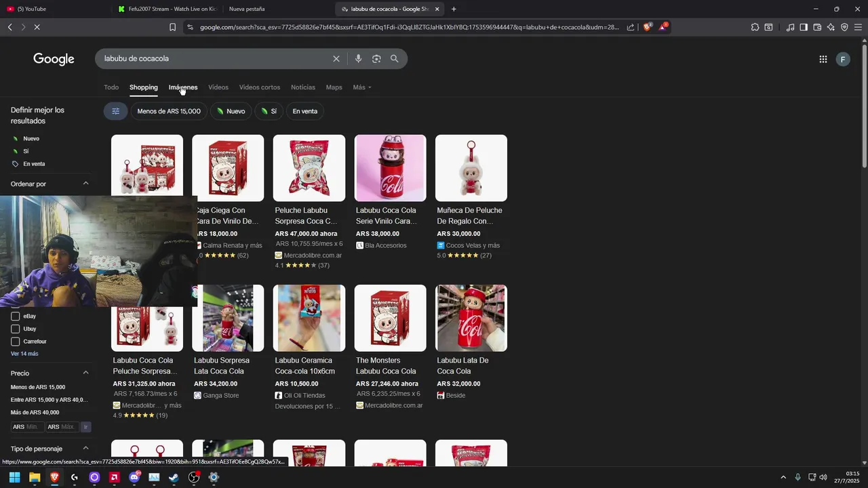This screenshot has height=488, width=868.
Task: Filter price Más de ARS 40,000
Action: (x=35, y=412)
